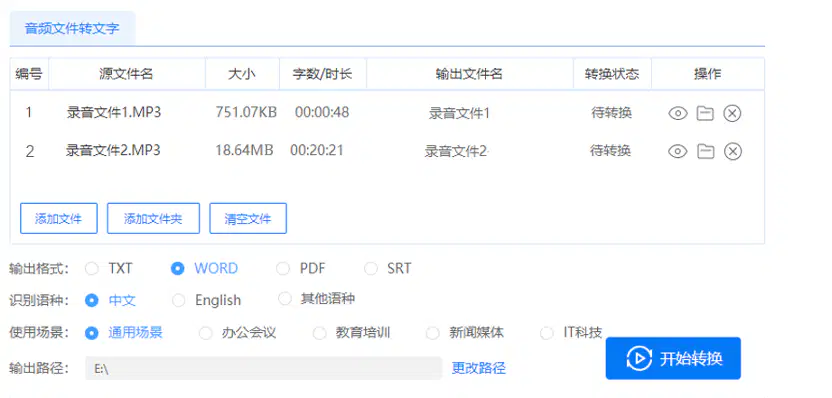Pick the 教育培训 scenario option

[x=319, y=333]
